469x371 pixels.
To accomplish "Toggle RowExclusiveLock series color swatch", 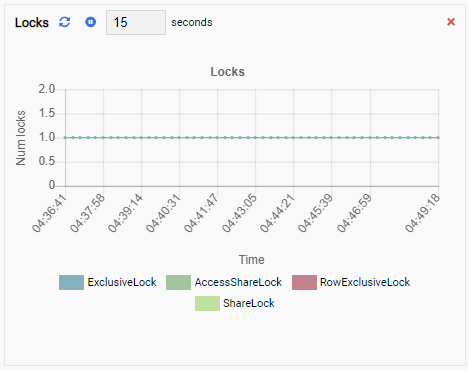I will pos(304,282).
